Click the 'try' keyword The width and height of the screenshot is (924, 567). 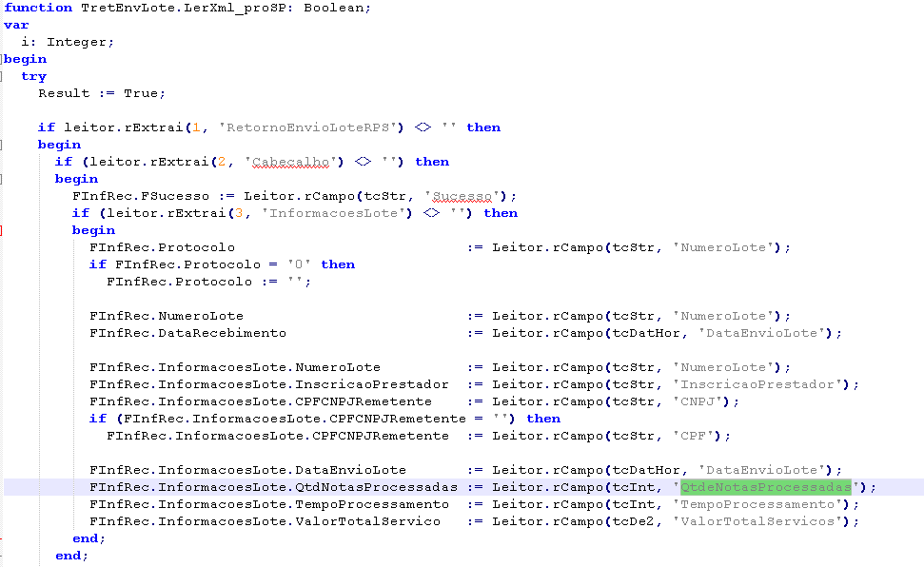tap(33, 77)
